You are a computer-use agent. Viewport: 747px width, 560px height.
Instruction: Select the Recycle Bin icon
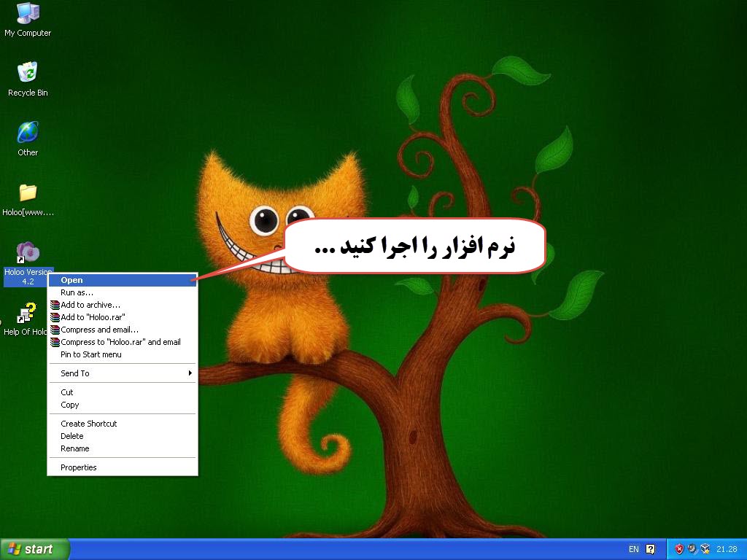[x=28, y=73]
